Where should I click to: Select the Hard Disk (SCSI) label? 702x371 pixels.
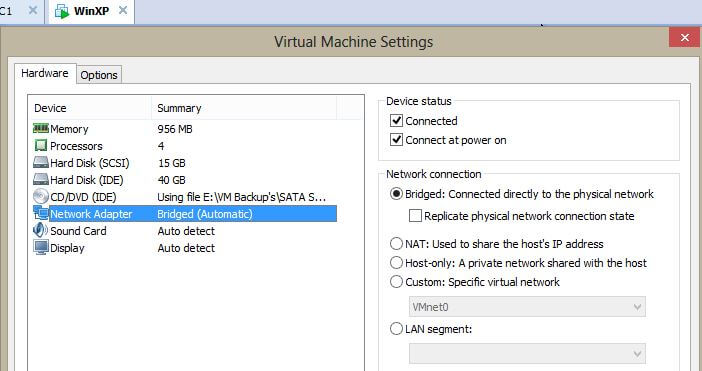[x=90, y=163]
